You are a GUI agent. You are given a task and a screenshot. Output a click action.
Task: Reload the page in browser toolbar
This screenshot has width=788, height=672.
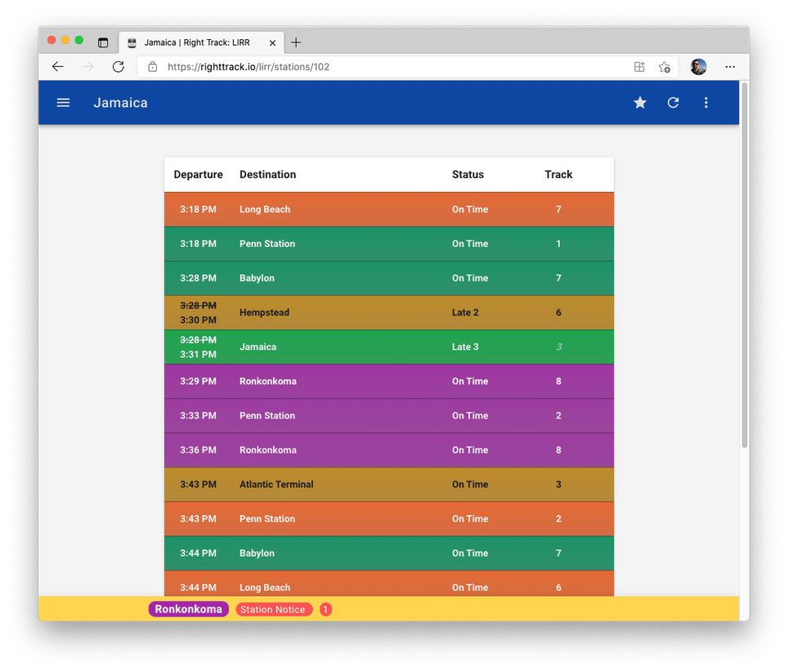[x=119, y=67]
